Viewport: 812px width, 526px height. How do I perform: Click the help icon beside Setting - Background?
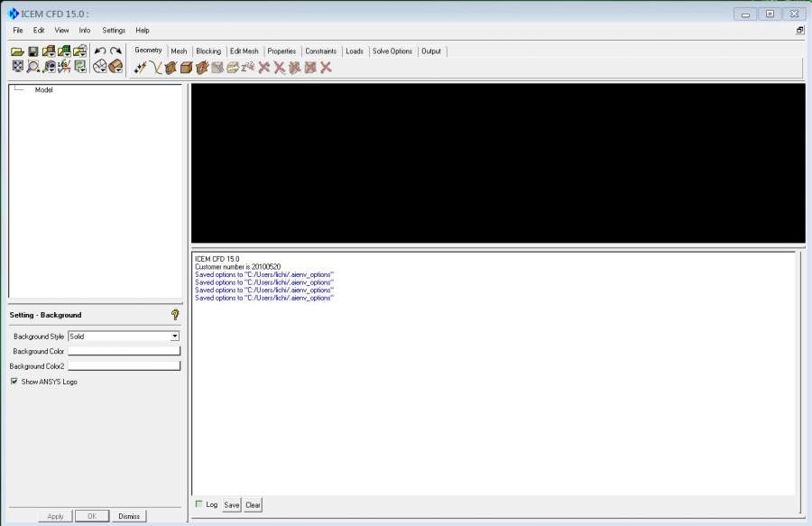[175, 314]
